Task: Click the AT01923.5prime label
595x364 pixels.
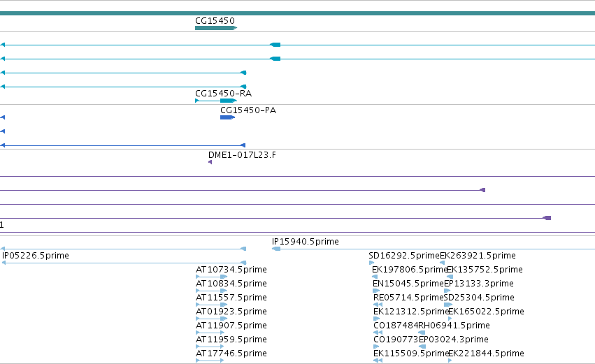Action: click(x=231, y=312)
